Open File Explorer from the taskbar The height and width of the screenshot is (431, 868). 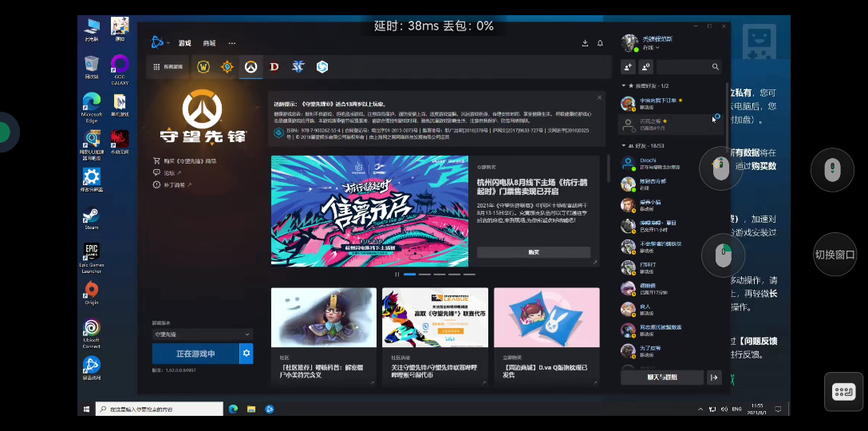pos(251,409)
